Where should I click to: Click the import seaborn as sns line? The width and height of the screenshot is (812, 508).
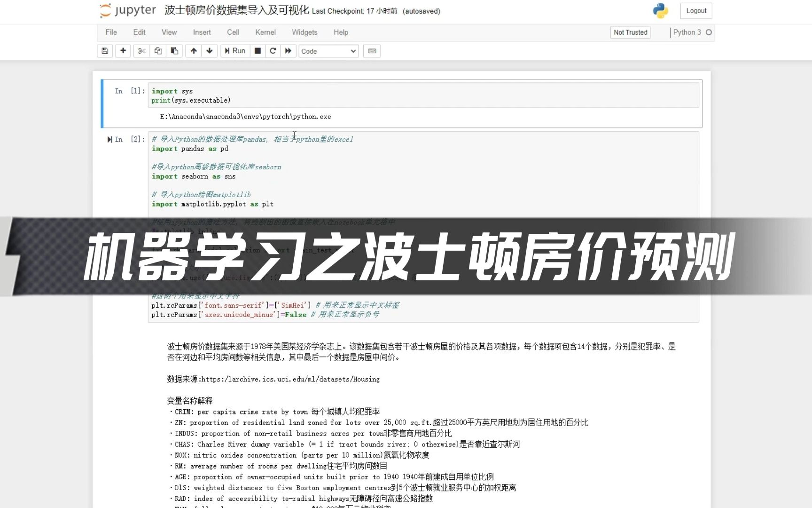coord(194,176)
